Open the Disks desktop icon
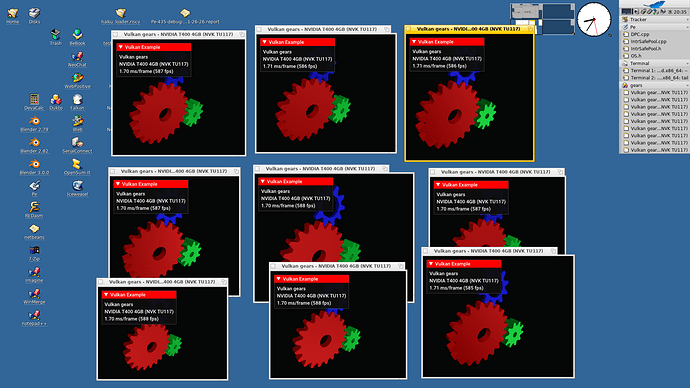The image size is (690, 388). tap(34, 14)
